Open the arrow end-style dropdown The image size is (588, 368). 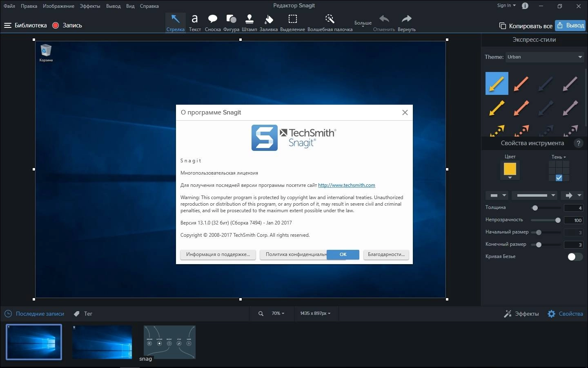(x=572, y=195)
